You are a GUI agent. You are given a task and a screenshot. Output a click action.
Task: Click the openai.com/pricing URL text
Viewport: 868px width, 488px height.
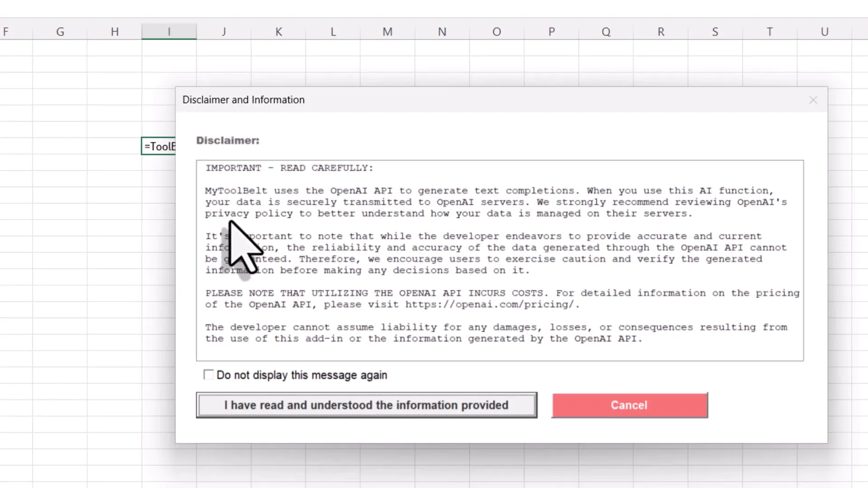pyautogui.click(x=491, y=305)
